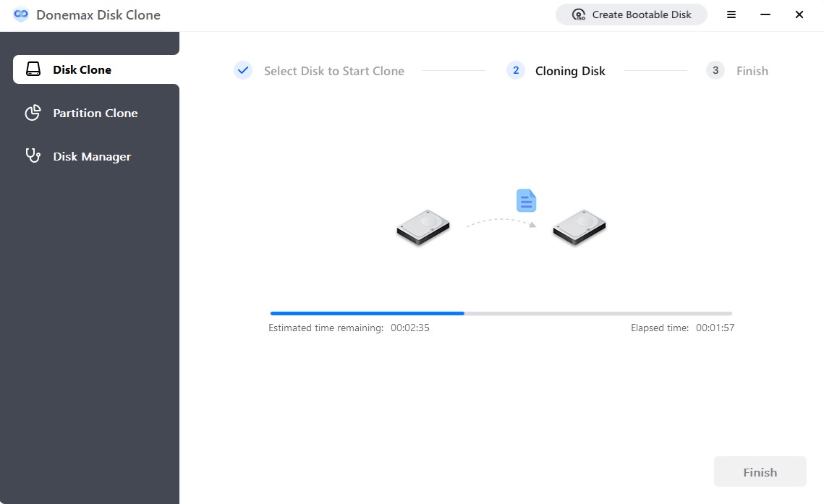This screenshot has width=824, height=504.
Task: Click the step 3 circle badge
Action: click(715, 70)
